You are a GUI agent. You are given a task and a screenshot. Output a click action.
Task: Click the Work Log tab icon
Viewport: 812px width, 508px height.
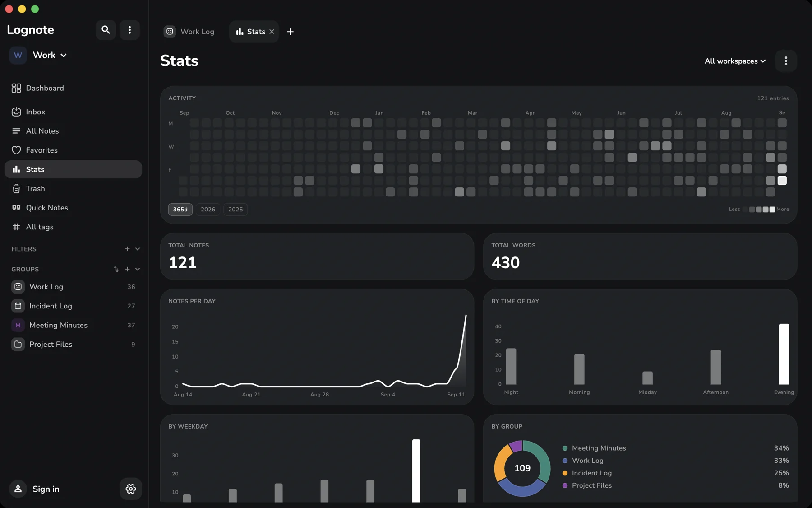pos(170,32)
